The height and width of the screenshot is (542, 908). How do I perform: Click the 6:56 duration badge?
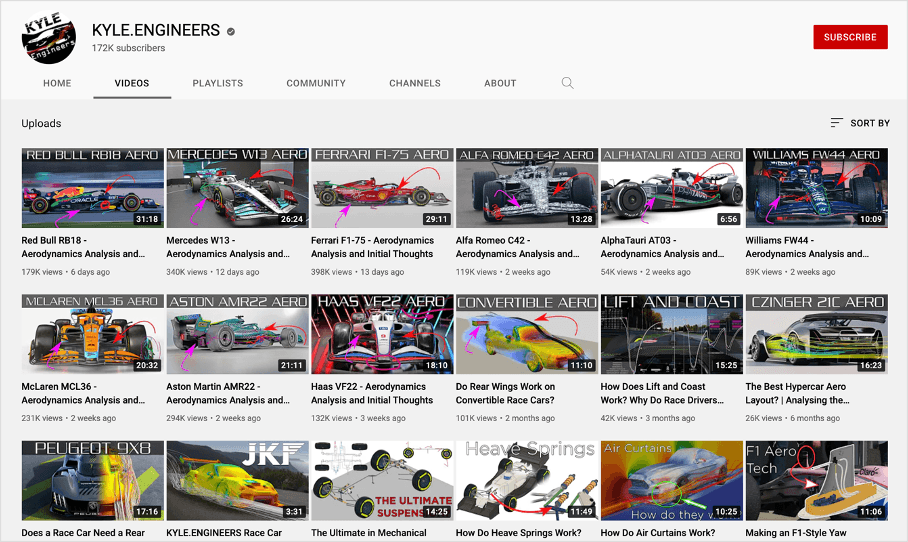(728, 219)
